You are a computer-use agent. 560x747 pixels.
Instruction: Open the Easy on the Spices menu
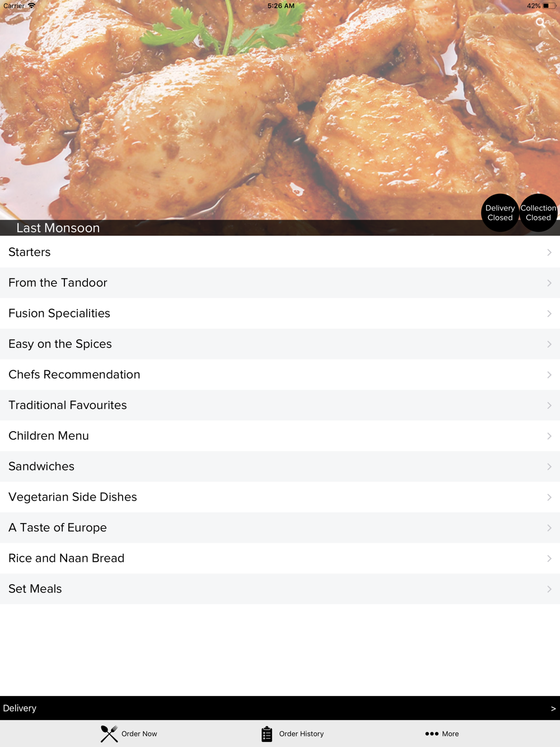click(280, 344)
